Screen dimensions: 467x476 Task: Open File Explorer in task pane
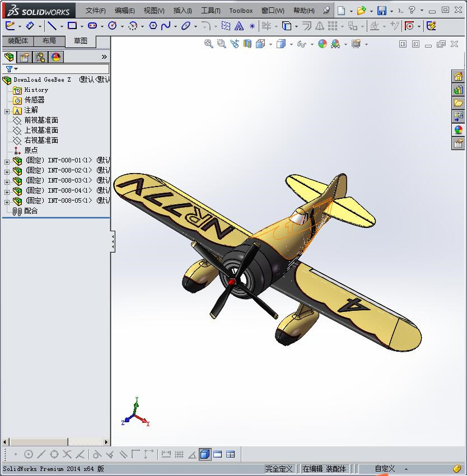coord(458,103)
